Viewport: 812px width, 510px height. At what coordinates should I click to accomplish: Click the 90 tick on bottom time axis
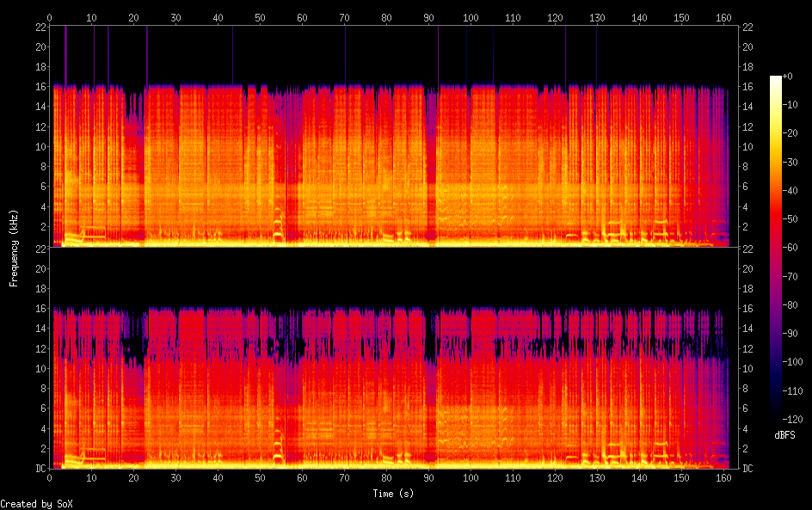point(429,477)
